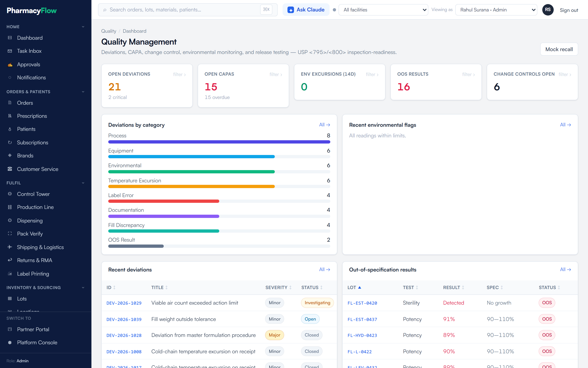
Task: Open the Patients icon
Action: click(x=10, y=129)
